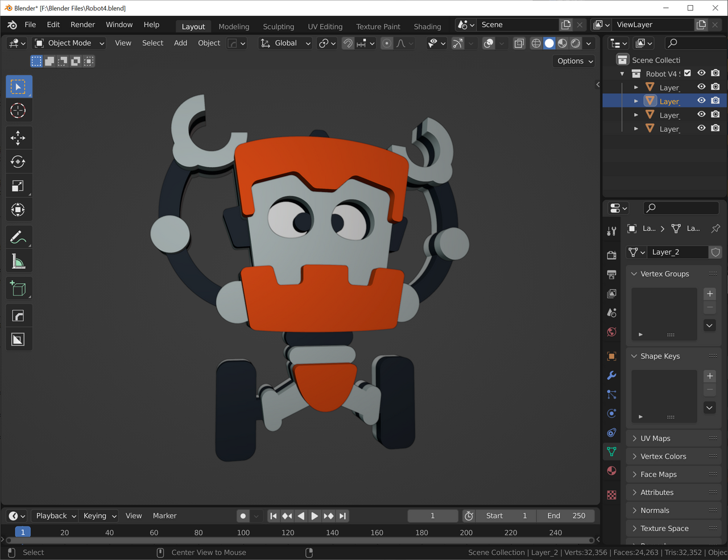The width and height of the screenshot is (728, 560).
Task: Activate the Transform tool
Action: click(x=18, y=210)
